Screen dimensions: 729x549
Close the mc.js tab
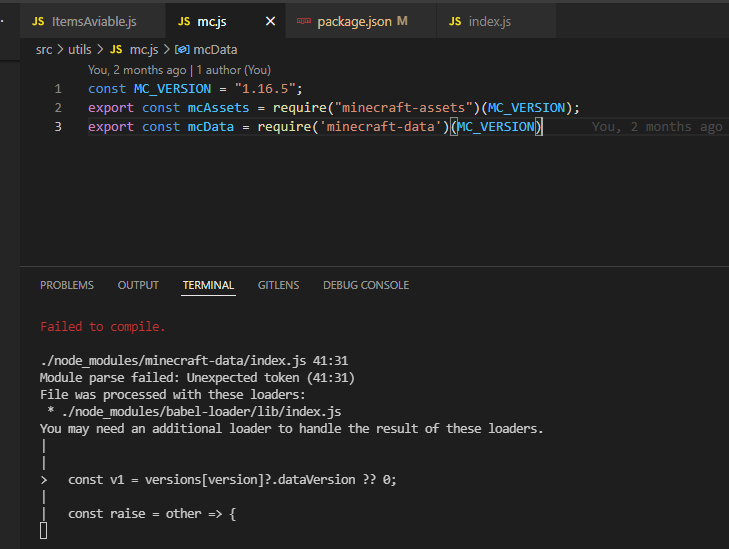(x=270, y=21)
